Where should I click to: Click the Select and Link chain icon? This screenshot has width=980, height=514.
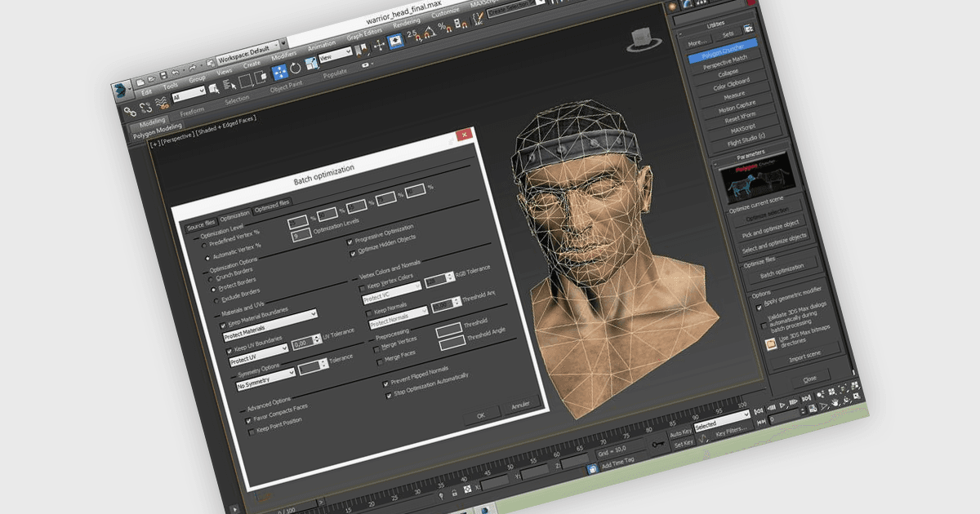tap(130, 112)
